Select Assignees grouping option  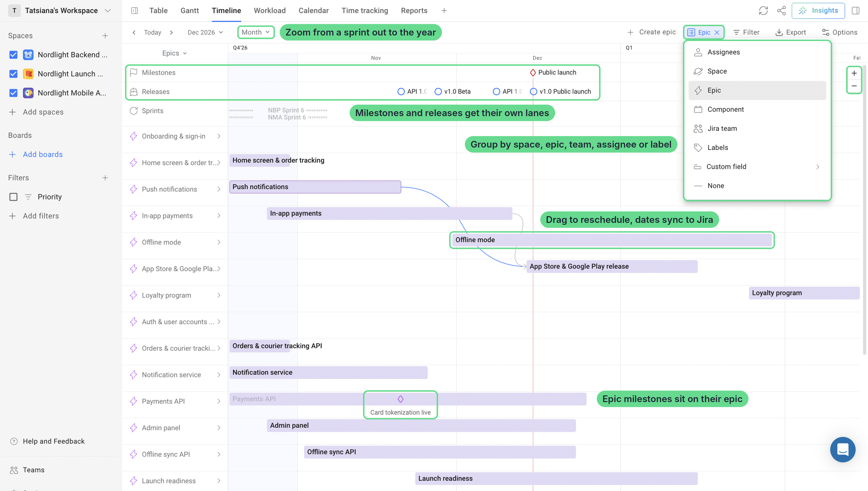click(x=757, y=52)
